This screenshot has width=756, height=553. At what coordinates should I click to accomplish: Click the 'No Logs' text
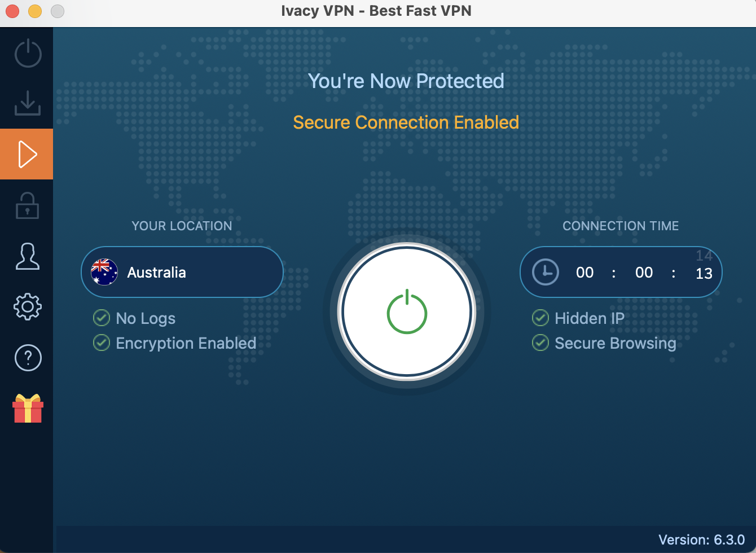(146, 319)
